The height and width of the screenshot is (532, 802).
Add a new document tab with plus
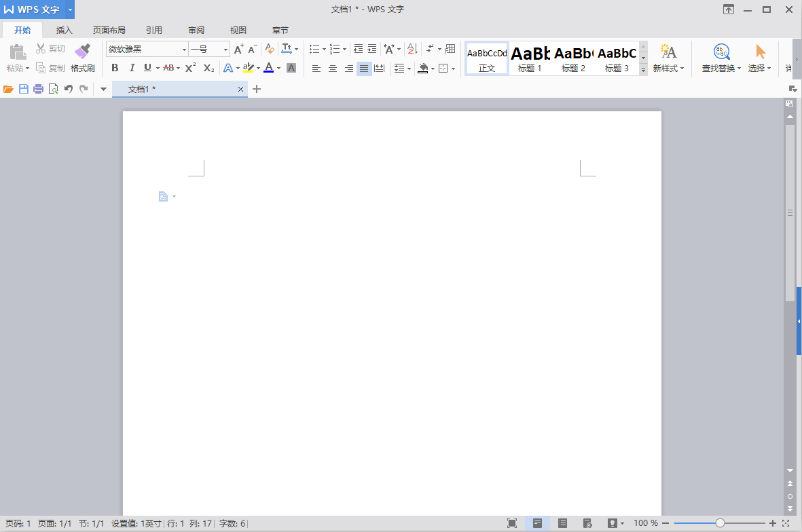point(257,90)
